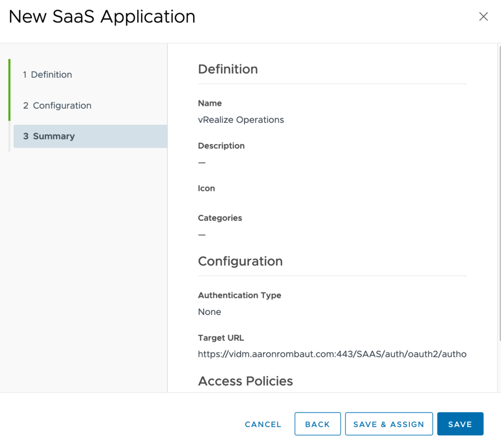Click the Target URL value text
Viewport: 501px width, 448px height.
tap(332, 354)
